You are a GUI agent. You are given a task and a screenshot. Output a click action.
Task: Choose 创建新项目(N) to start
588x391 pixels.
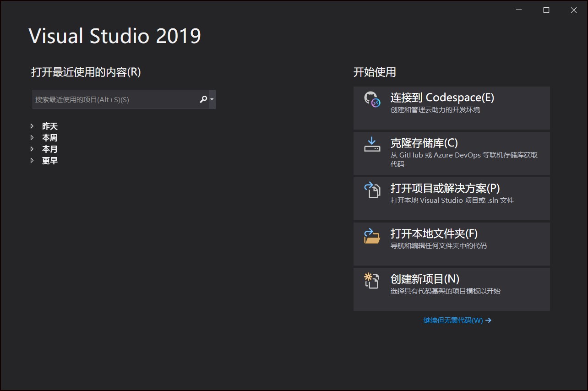click(x=451, y=288)
